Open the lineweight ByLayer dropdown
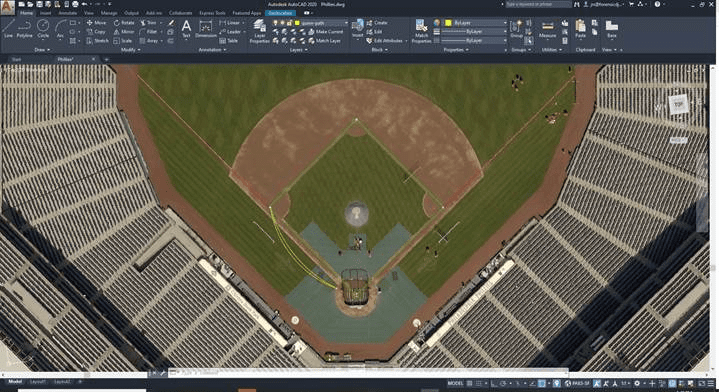Image resolution: width=719 pixels, height=392 pixels. [474, 32]
